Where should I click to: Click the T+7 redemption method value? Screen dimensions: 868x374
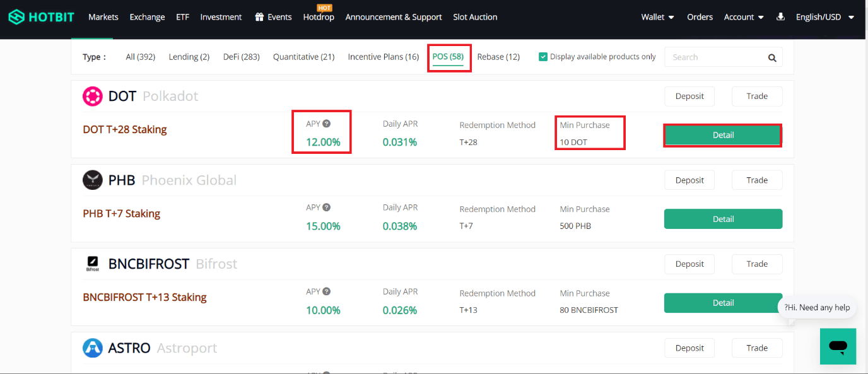click(x=466, y=226)
